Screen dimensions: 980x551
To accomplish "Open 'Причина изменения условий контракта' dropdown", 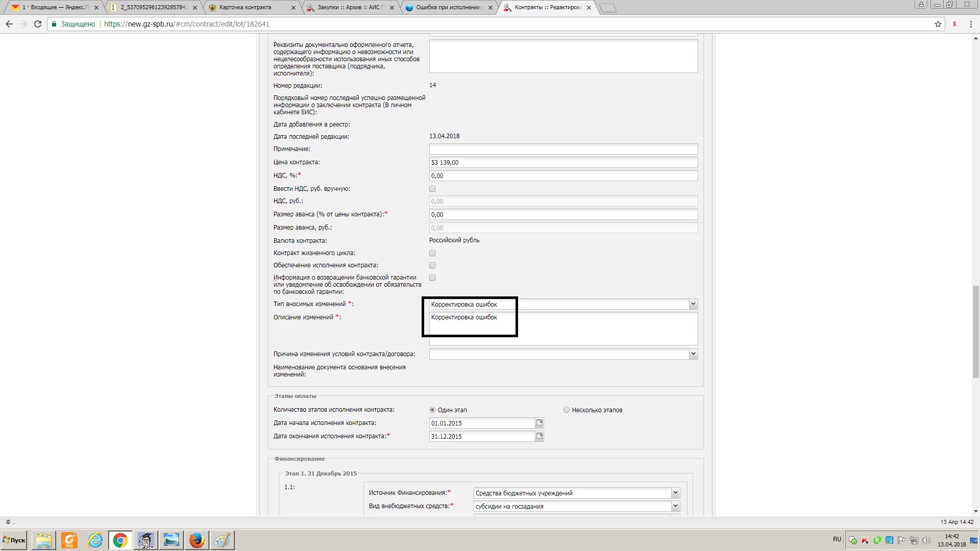I will [x=693, y=354].
